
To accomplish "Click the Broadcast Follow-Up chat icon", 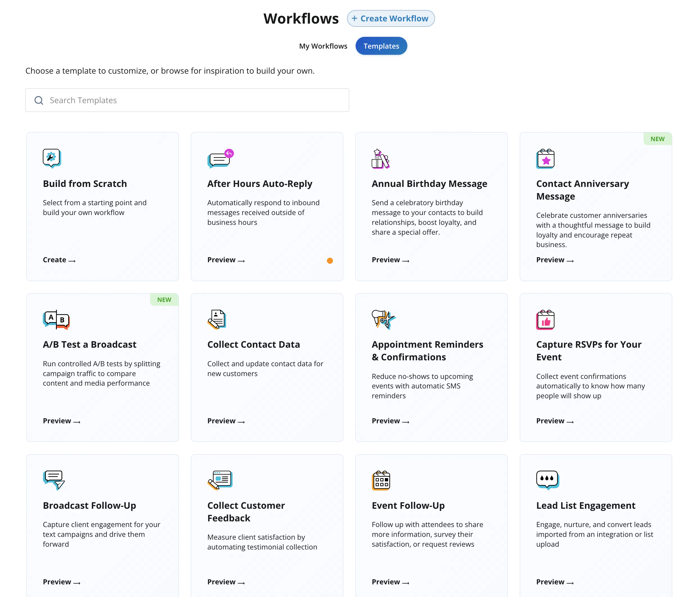I will (x=54, y=480).
